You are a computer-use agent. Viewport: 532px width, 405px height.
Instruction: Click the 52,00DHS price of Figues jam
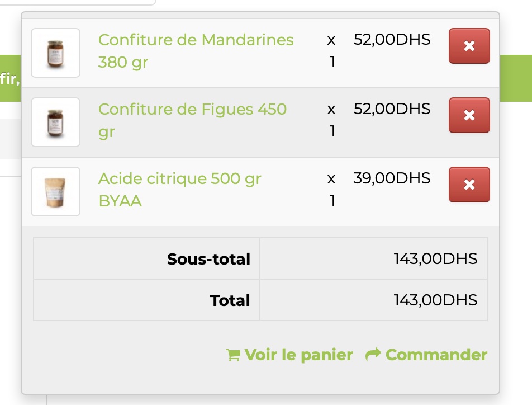click(392, 109)
